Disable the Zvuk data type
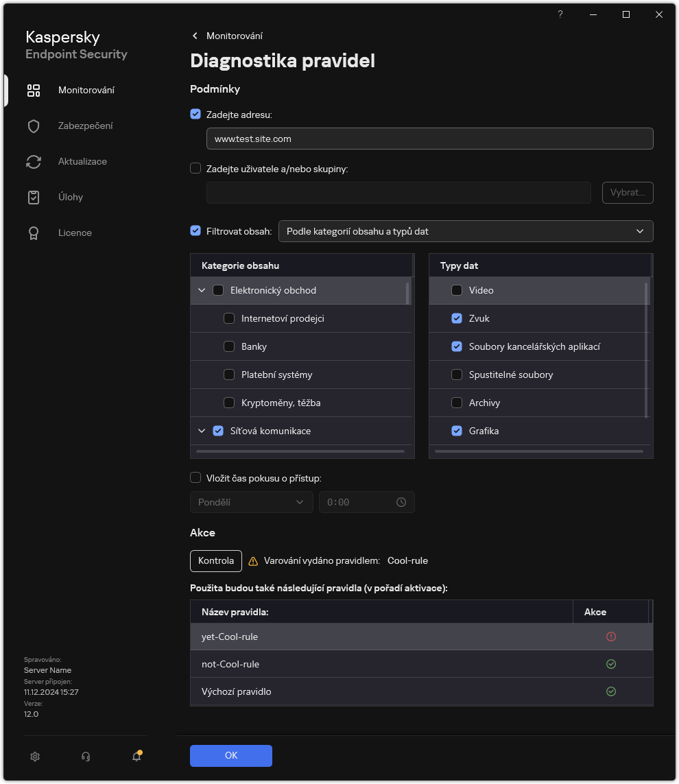 click(457, 318)
